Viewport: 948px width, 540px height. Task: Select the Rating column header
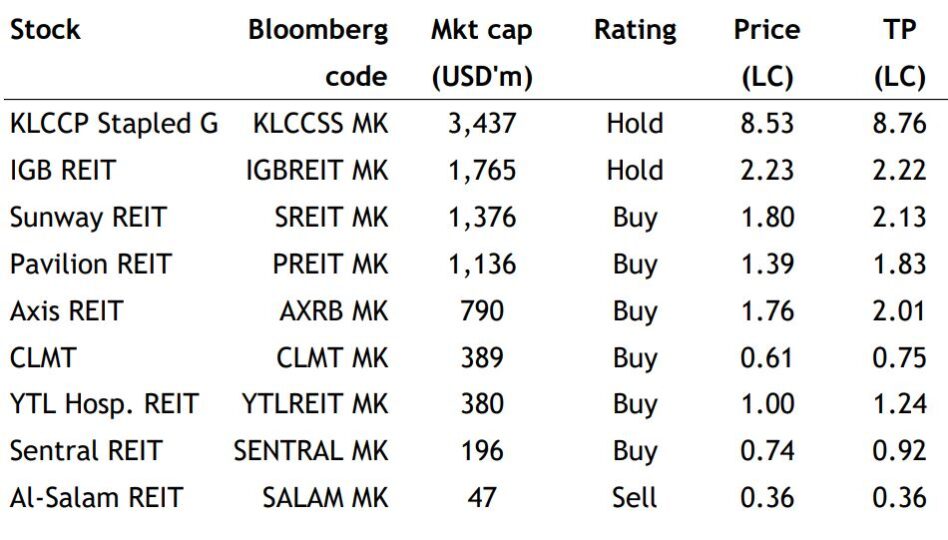pyautogui.click(x=635, y=30)
